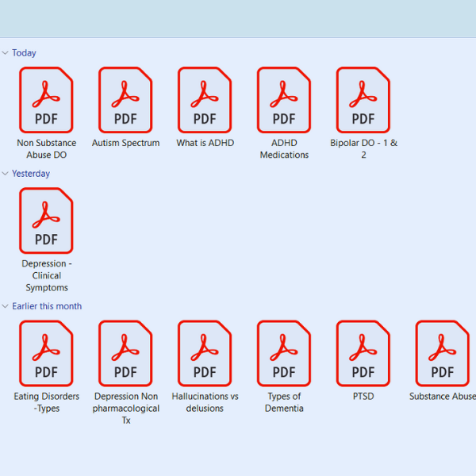Click the Today group header label
Screen dimensions: 476x476
(24, 53)
